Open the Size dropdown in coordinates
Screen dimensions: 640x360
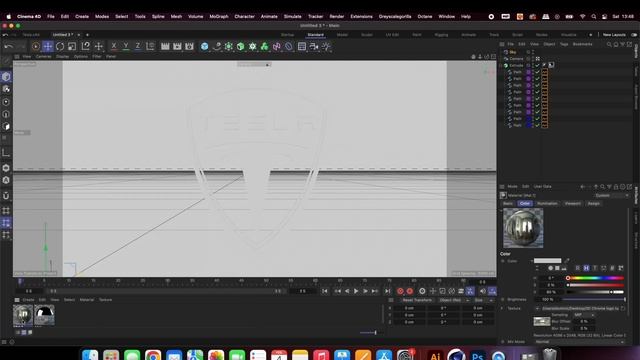click(483, 300)
